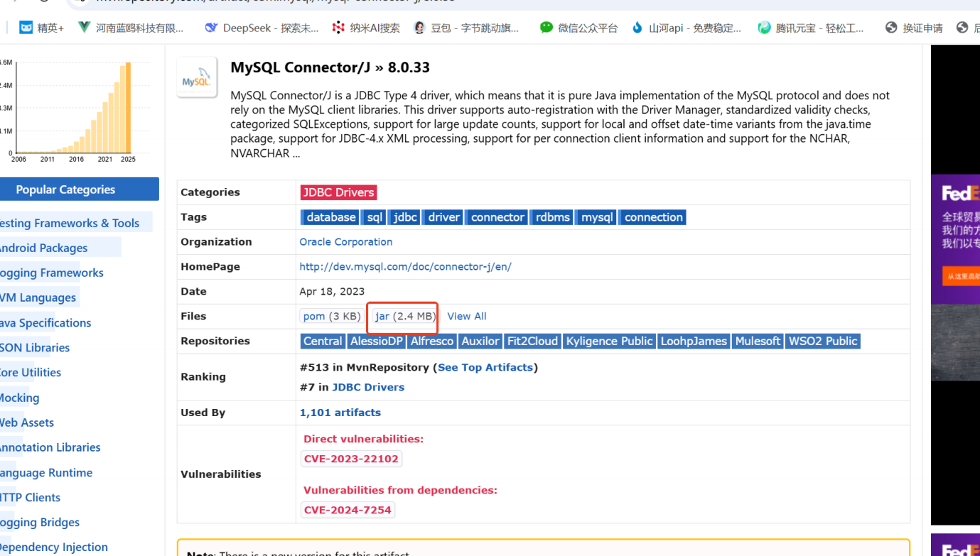Open the 1,101 artifacts link
This screenshot has height=556, width=980.
pos(340,413)
